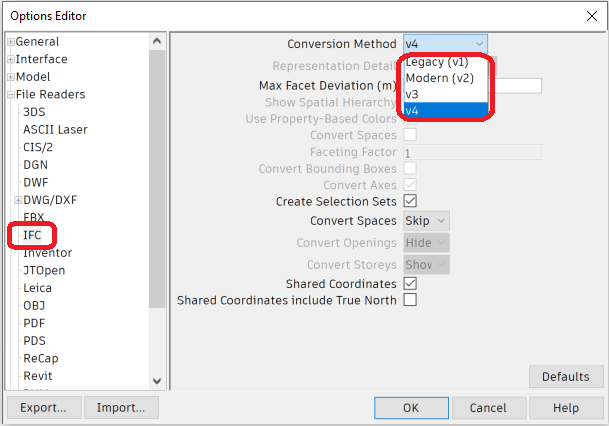
Task: Open Convert Openings Hide dropdown
Action: pyautogui.click(x=426, y=243)
